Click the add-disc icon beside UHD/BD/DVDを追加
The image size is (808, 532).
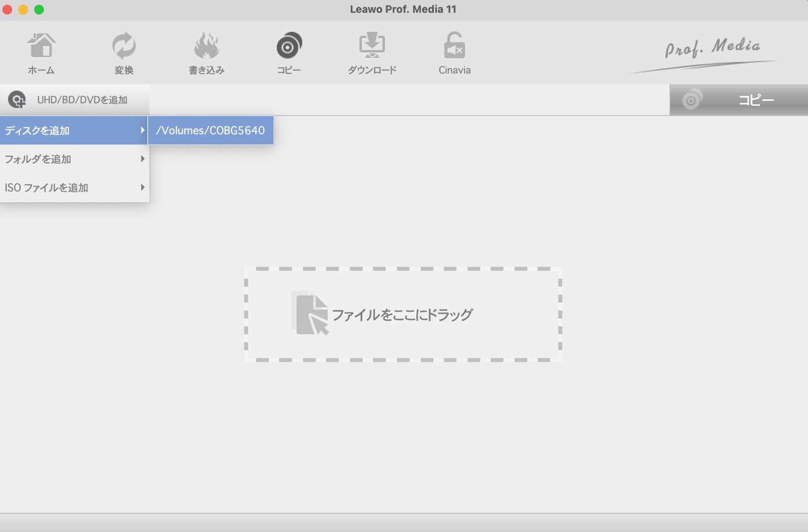(17, 100)
